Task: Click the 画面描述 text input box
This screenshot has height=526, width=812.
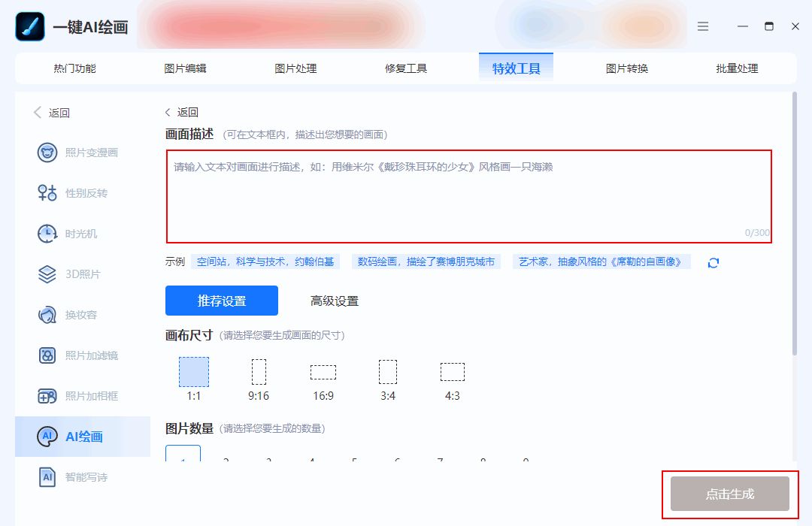Action: tap(468, 196)
